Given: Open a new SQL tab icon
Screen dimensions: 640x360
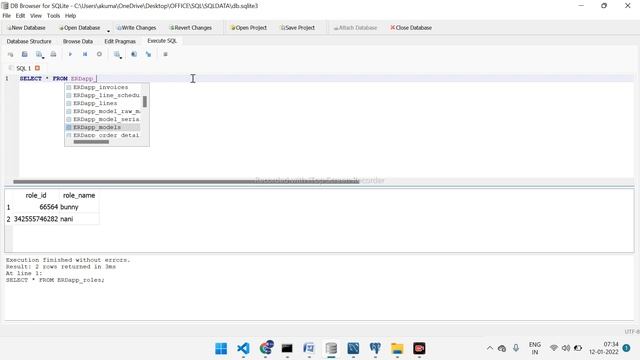Looking at the screenshot, I should [10, 54].
